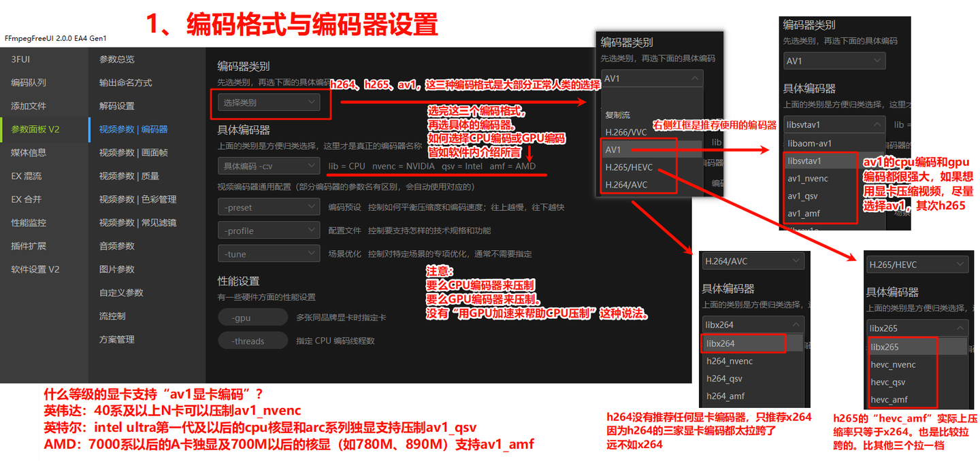The width and height of the screenshot is (980, 461).
Task: Open the 具体编码器 -cv dropdown
Action: coord(269,165)
